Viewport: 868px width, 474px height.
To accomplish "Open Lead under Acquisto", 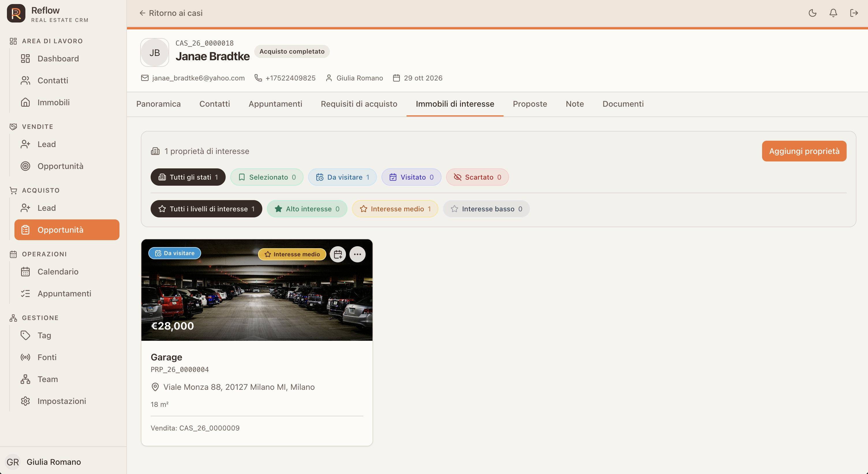I will click(67, 208).
